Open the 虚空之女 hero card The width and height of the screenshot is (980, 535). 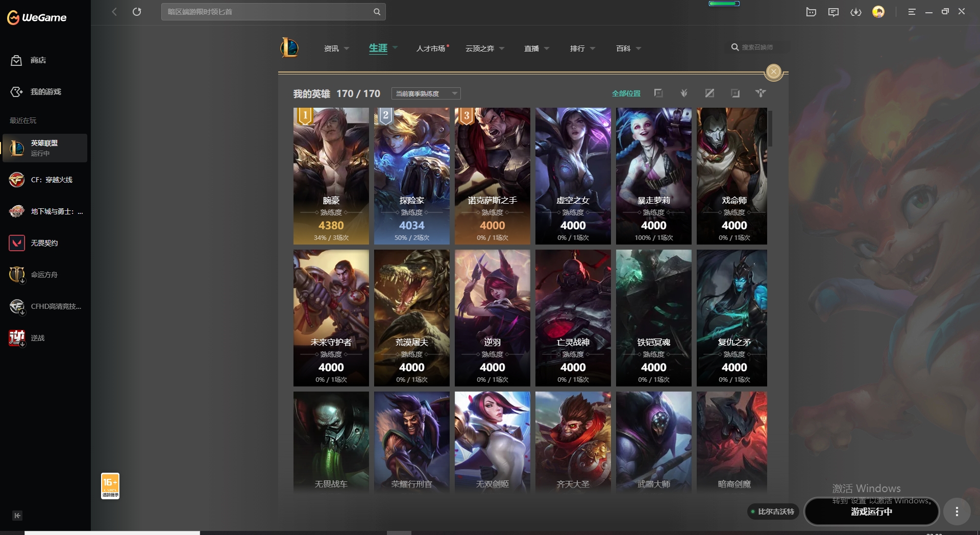point(573,176)
